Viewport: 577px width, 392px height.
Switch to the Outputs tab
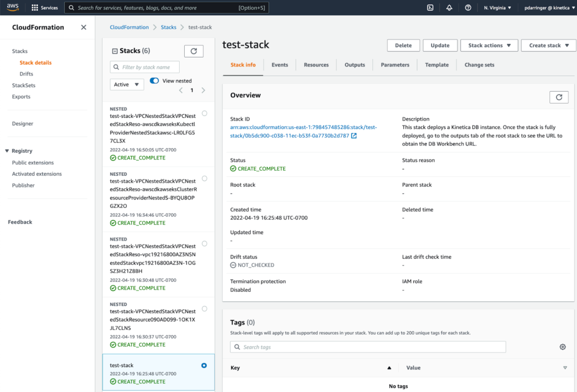[354, 65]
